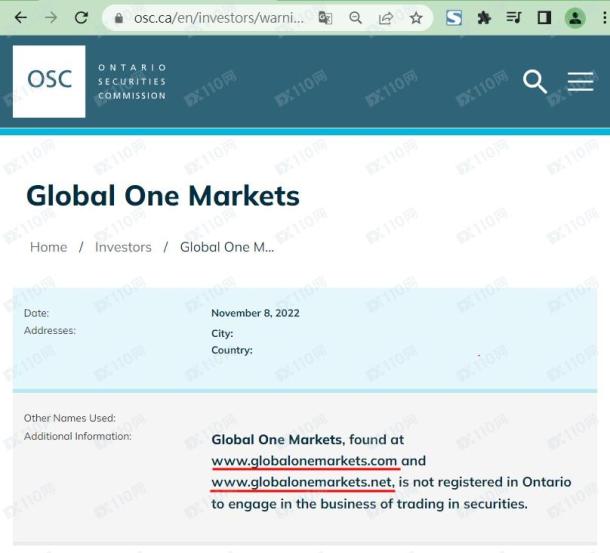Open www.globalonemarkets.com link
The height and width of the screenshot is (553, 610).
pyautogui.click(x=304, y=461)
